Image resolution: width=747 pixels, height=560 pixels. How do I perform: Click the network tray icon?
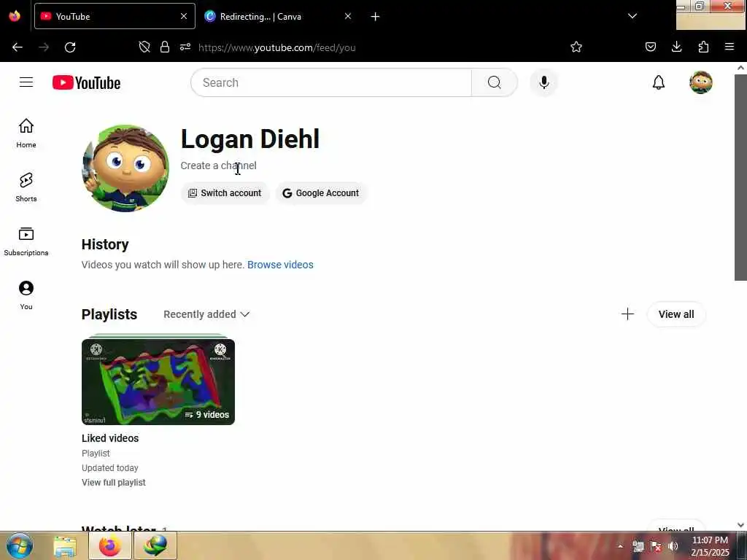(638, 546)
